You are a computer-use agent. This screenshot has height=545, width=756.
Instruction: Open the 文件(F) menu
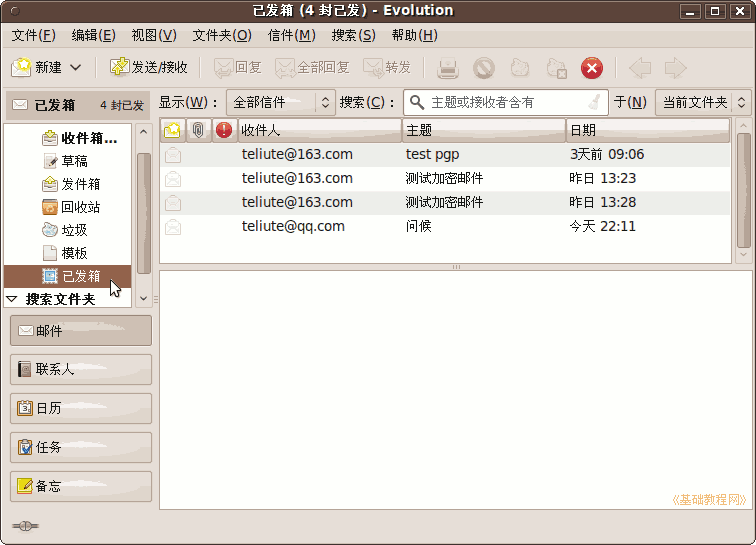[x=33, y=35]
